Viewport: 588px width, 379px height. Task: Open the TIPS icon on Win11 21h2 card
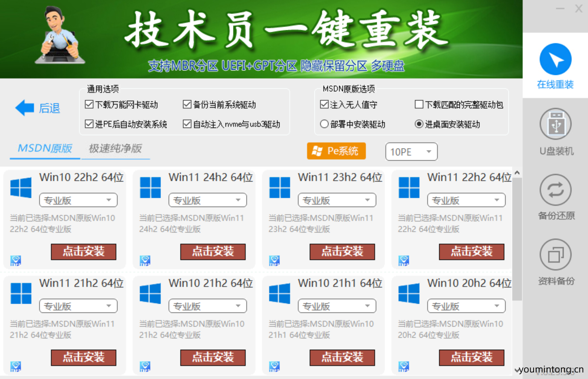click(16, 366)
